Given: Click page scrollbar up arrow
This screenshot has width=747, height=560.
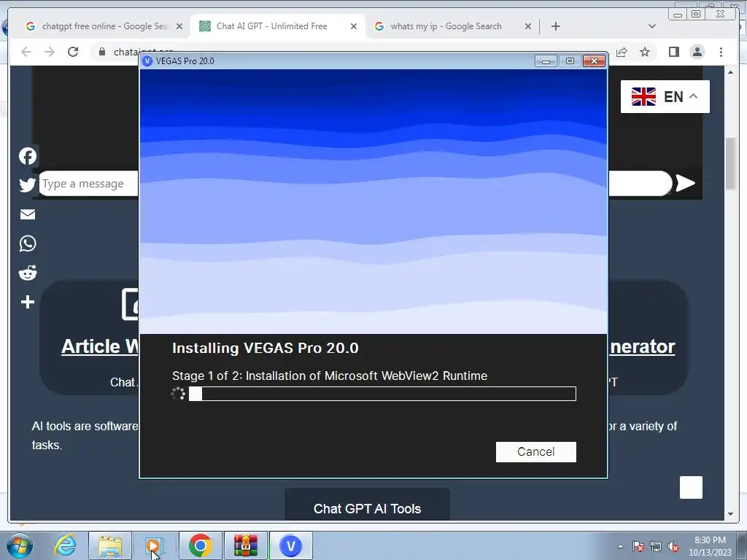Looking at the screenshot, I should point(731,72).
